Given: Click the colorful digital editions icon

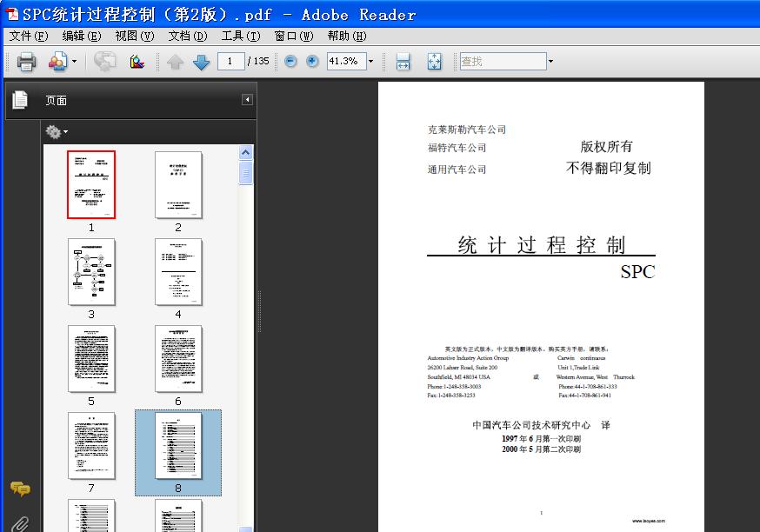Looking at the screenshot, I should (x=137, y=62).
